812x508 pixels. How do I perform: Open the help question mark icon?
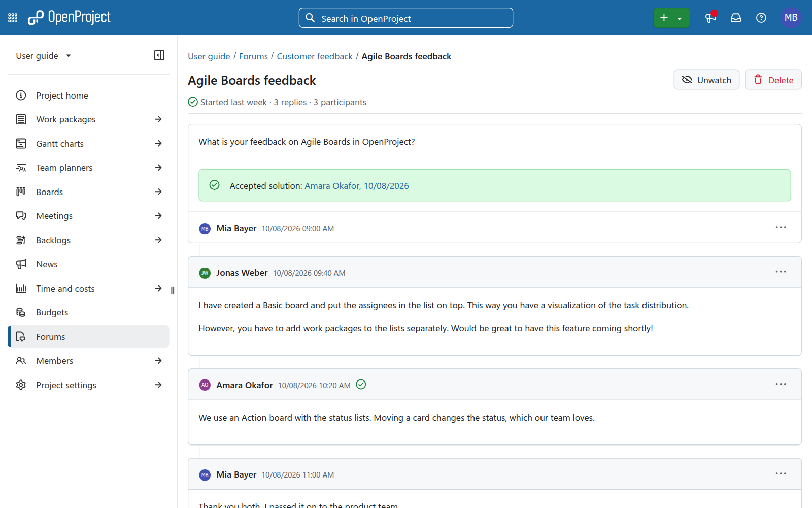pos(761,18)
